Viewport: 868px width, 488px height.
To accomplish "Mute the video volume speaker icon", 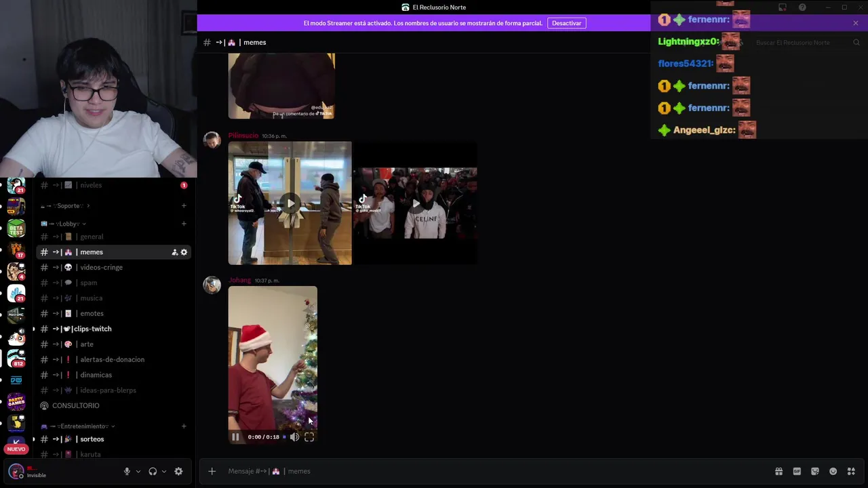I will 294,437.
